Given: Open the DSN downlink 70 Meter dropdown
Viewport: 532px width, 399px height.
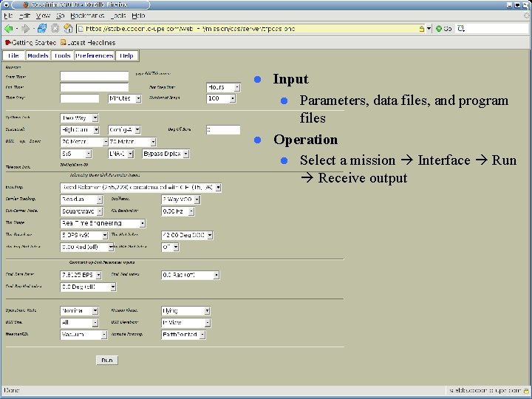Looking at the screenshot, I should (132, 141).
